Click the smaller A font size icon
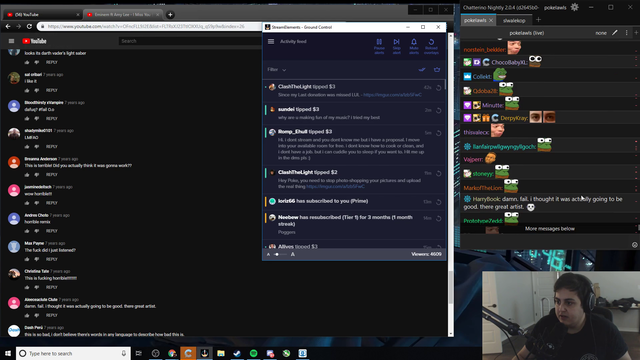640x360 pixels. (268, 254)
